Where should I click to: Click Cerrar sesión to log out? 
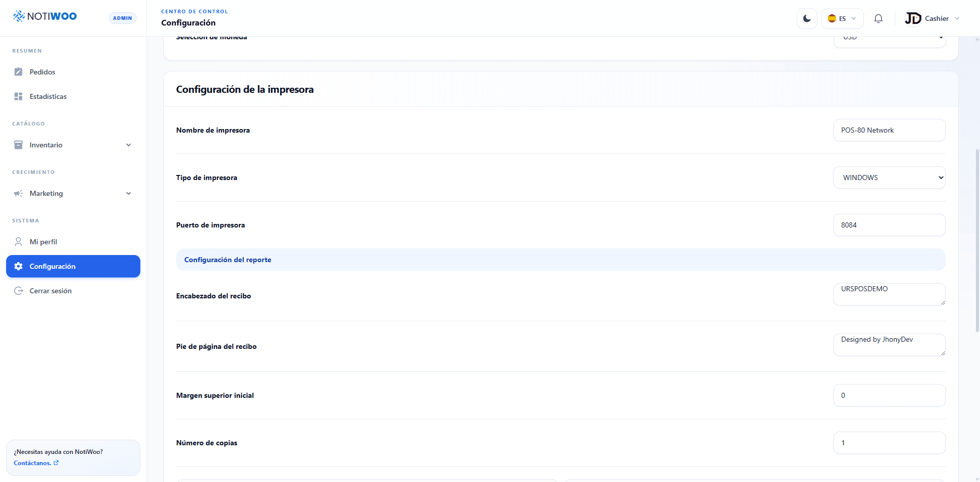pos(73,291)
